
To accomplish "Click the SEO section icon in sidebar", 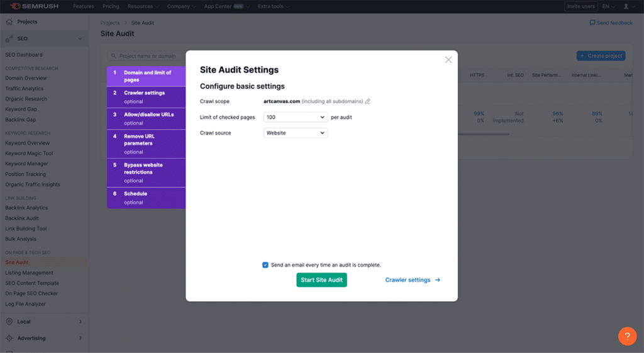I will [x=9, y=38].
